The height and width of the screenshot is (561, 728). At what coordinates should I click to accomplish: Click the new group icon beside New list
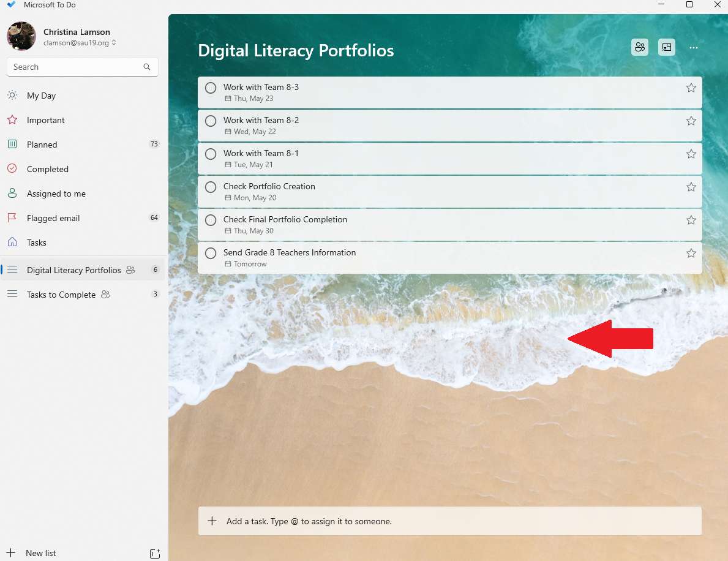[x=155, y=553]
